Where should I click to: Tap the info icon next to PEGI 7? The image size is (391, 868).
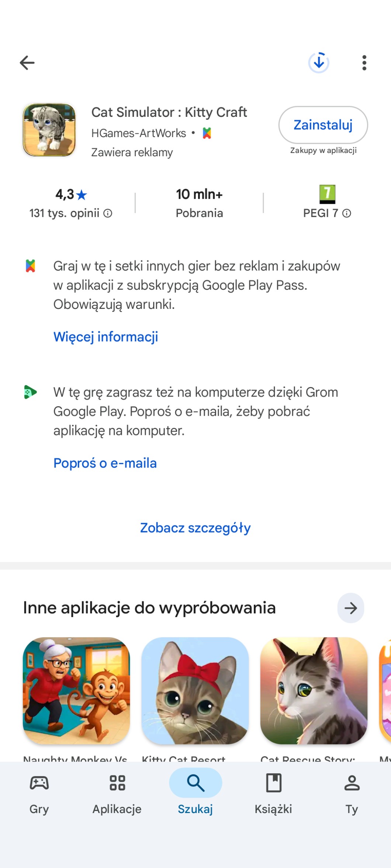tap(347, 213)
